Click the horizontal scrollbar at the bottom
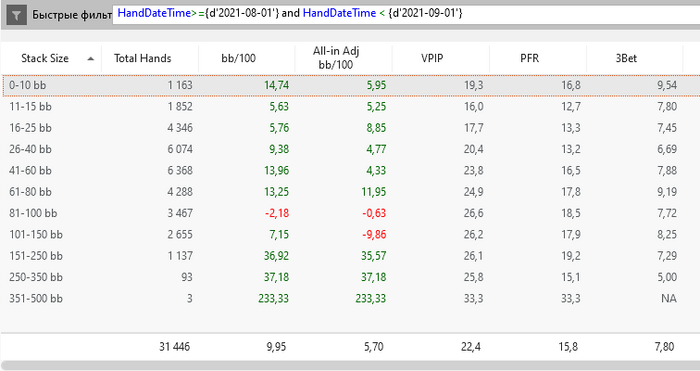This screenshot has height=371, width=700. click(x=350, y=366)
